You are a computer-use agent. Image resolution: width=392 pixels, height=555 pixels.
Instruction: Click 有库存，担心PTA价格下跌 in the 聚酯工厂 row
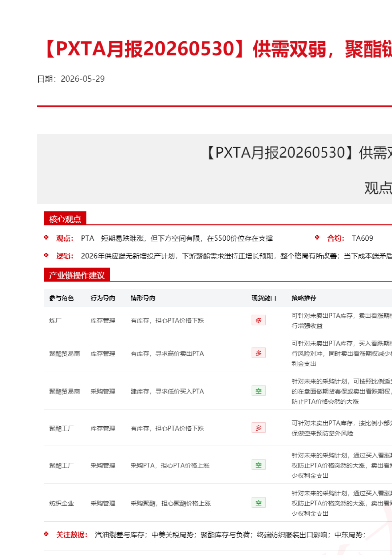pyautogui.click(x=167, y=428)
